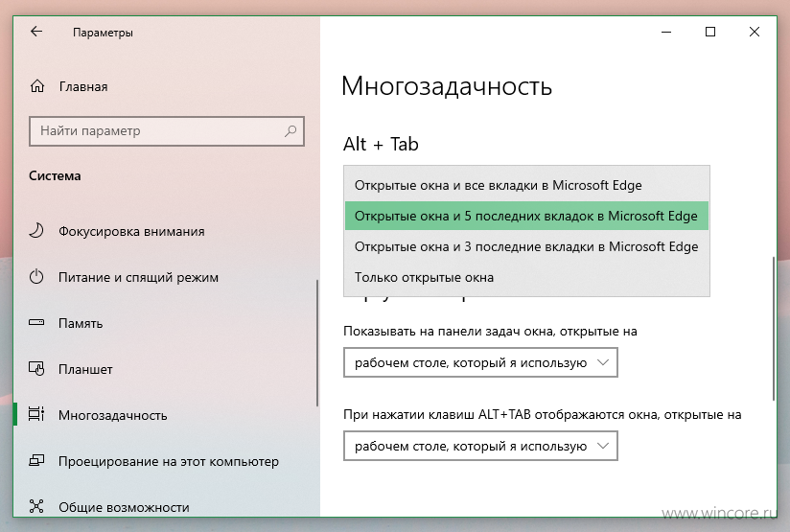Click the Система sidebar heading

(55, 175)
